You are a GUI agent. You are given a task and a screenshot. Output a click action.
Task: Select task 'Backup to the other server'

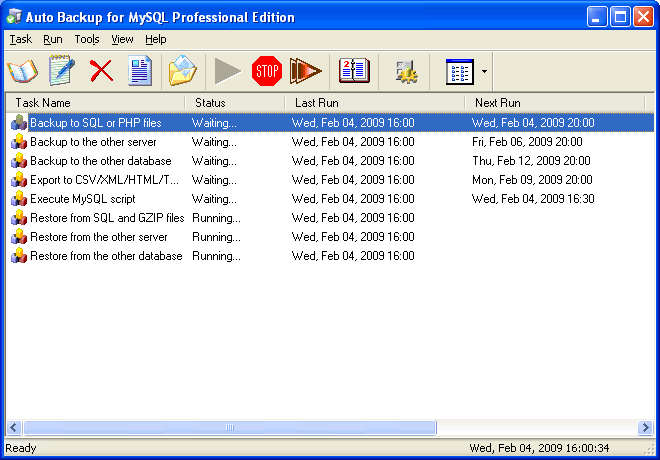[x=93, y=142]
